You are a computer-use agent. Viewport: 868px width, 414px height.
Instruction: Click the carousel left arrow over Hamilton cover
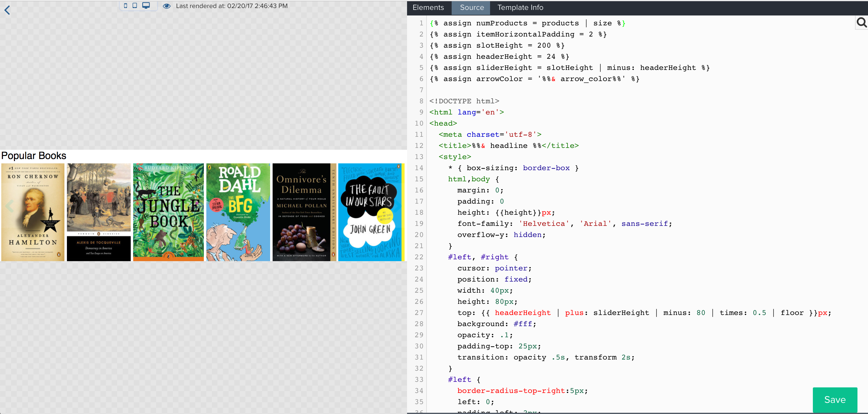(x=9, y=206)
